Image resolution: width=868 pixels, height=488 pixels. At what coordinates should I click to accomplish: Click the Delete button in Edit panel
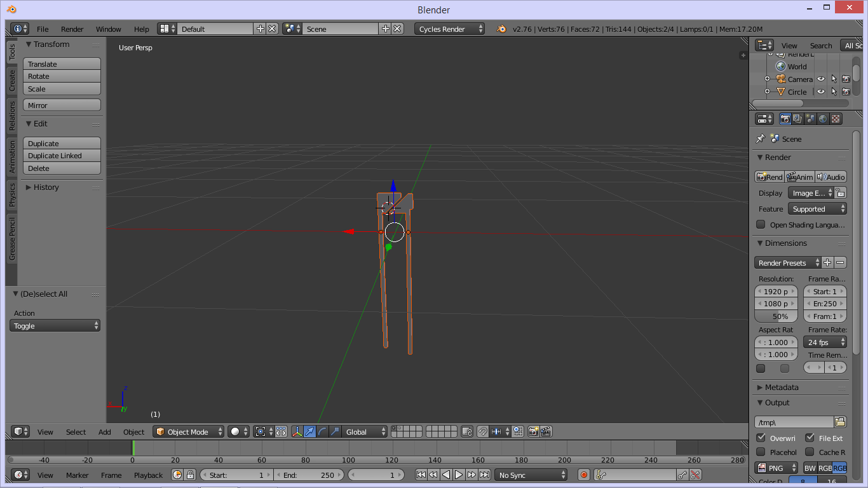(62, 168)
